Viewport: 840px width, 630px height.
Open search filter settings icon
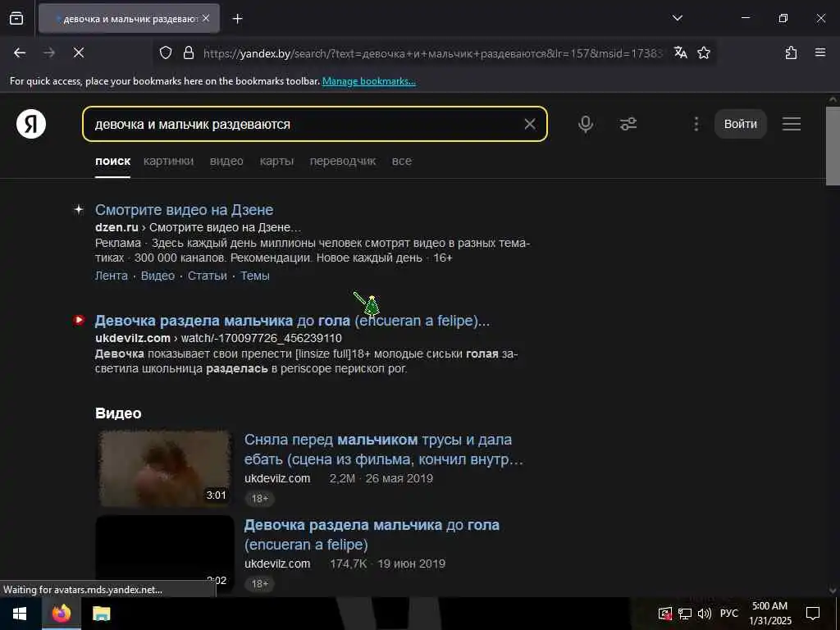628,125
